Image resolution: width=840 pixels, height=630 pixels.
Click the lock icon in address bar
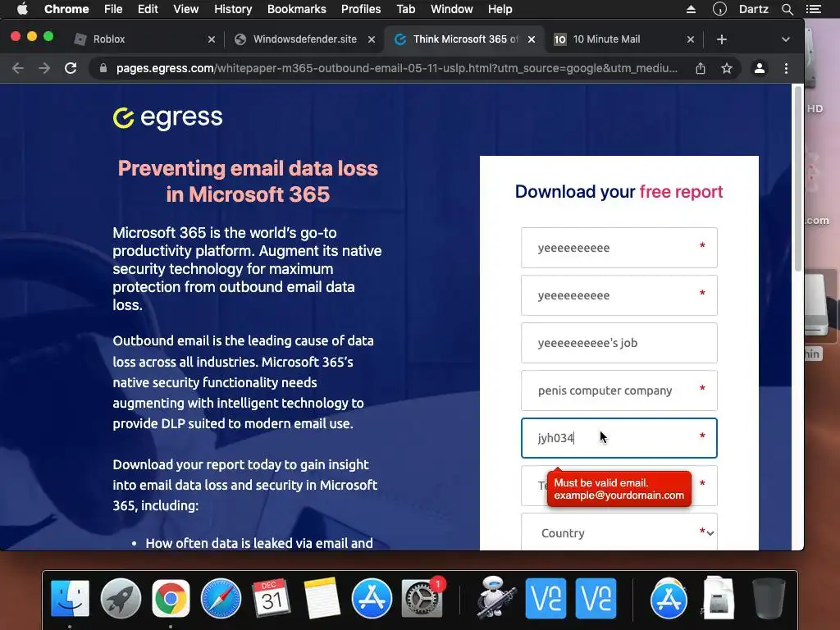(x=103, y=69)
